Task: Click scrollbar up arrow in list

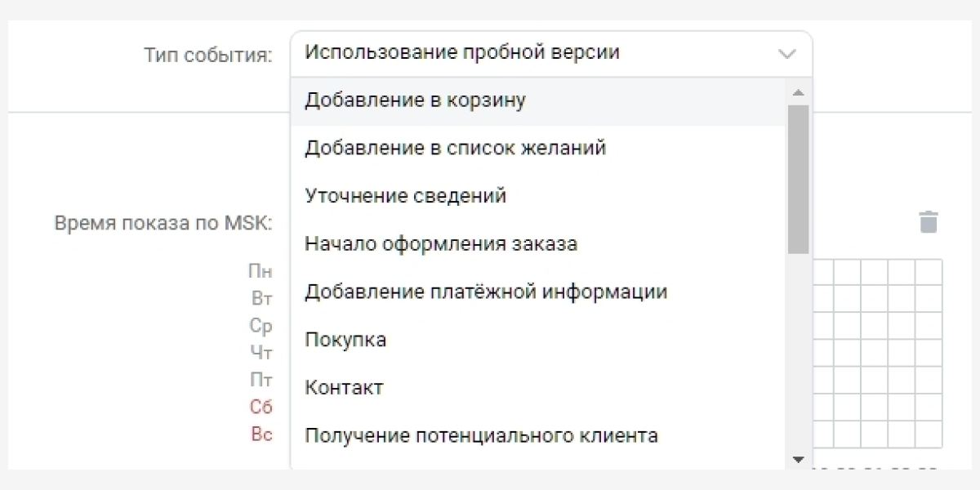Action: [x=799, y=91]
